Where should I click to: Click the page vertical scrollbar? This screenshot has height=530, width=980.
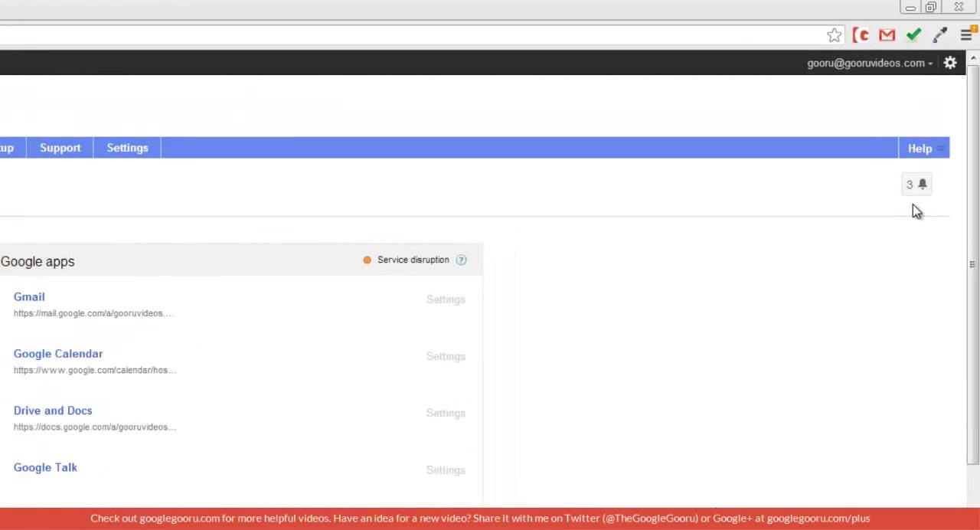tap(972, 264)
